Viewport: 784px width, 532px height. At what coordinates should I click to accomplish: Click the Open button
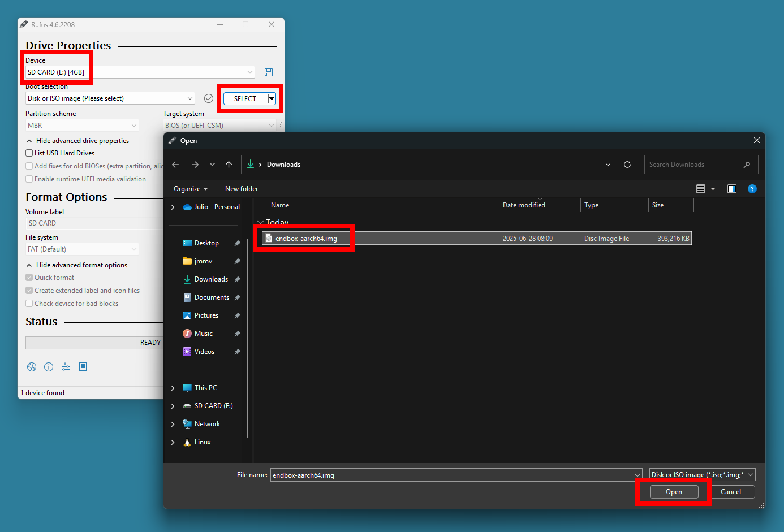click(674, 492)
